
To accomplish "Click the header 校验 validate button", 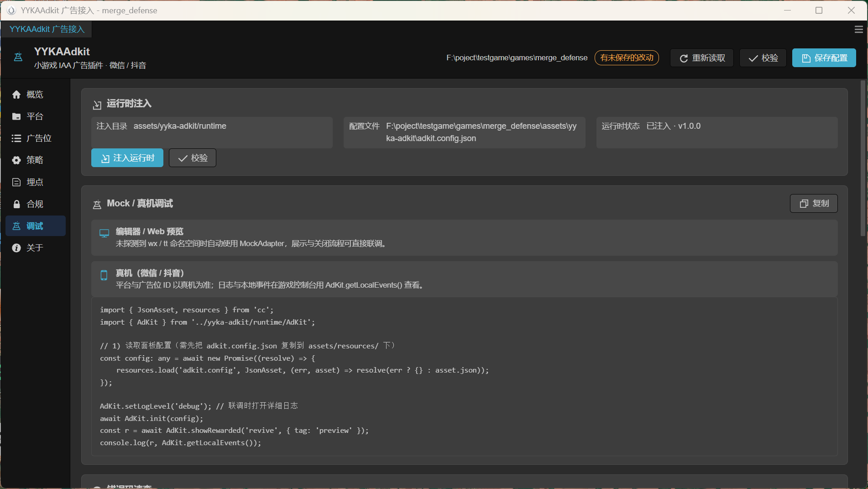I will click(x=763, y=58).
